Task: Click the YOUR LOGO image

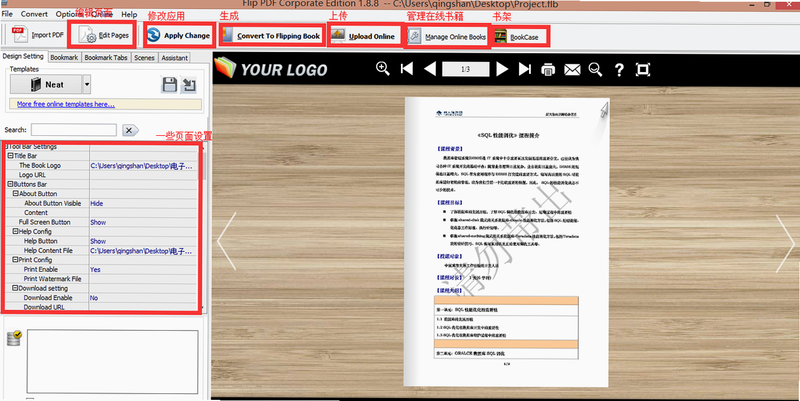Action: (271, 68)
